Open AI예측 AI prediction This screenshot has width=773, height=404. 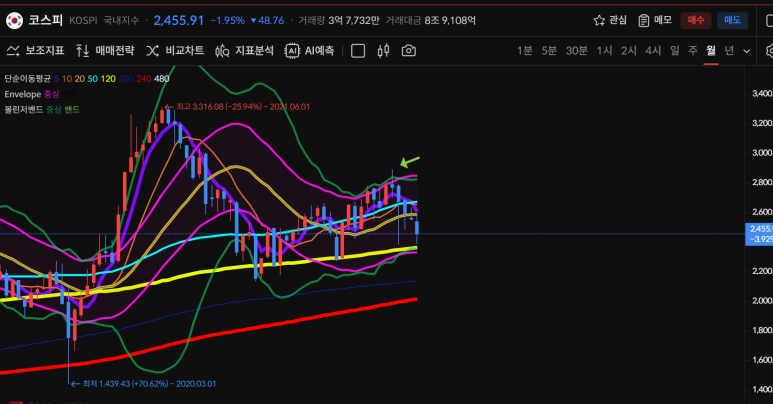click(310, 50)
